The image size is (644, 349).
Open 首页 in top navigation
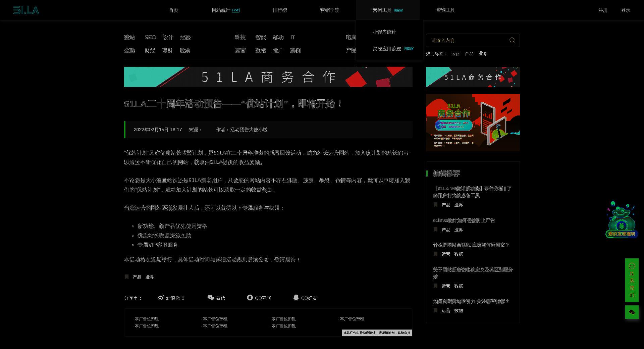(173, 10)
